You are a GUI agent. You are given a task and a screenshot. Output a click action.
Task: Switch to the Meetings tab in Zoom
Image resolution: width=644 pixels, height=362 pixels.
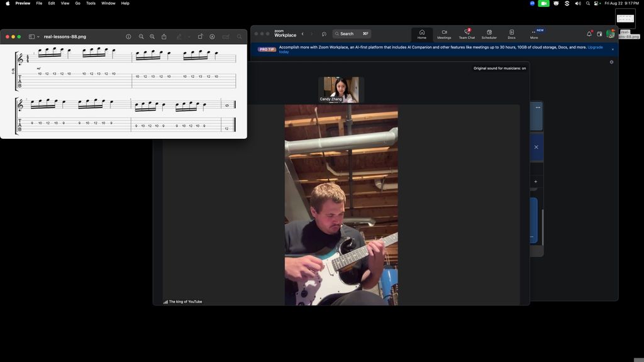point(444,34)
